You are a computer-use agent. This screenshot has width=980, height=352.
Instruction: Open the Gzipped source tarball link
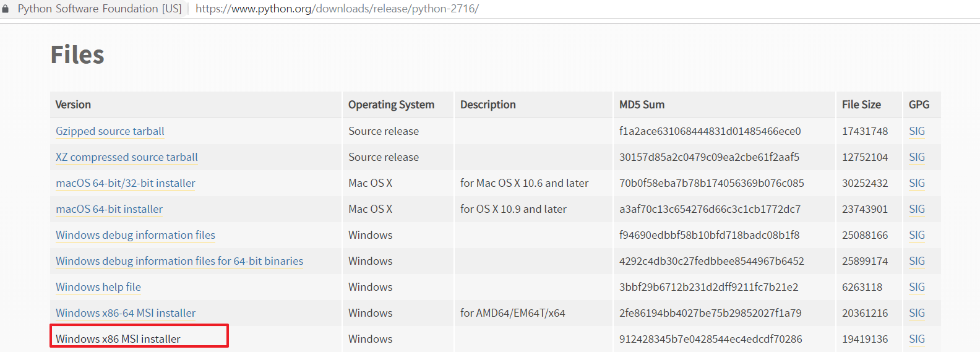coord(110,131)
